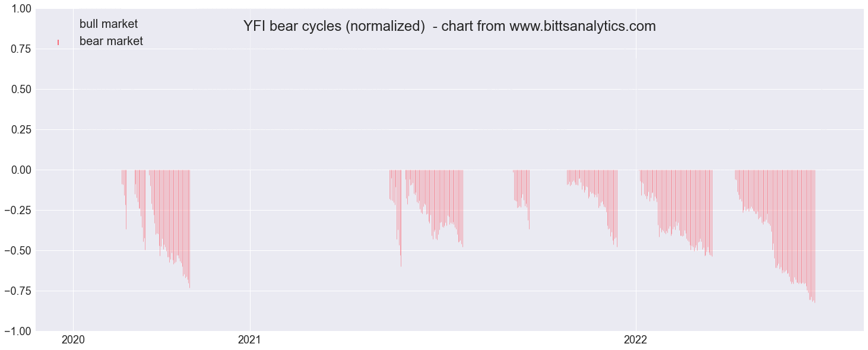The image size is (868, 350).
Task: Click the 2022 x-axis label
Action: (x=636, y=340)
